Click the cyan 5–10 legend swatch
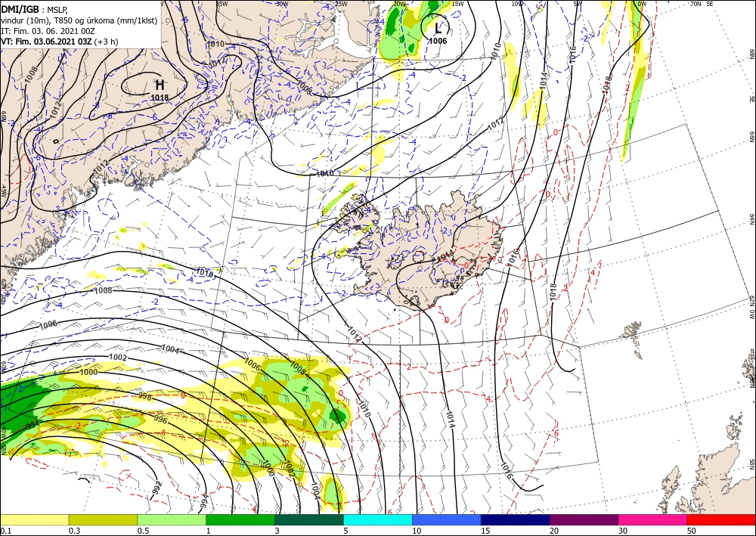 pos(378,519)
